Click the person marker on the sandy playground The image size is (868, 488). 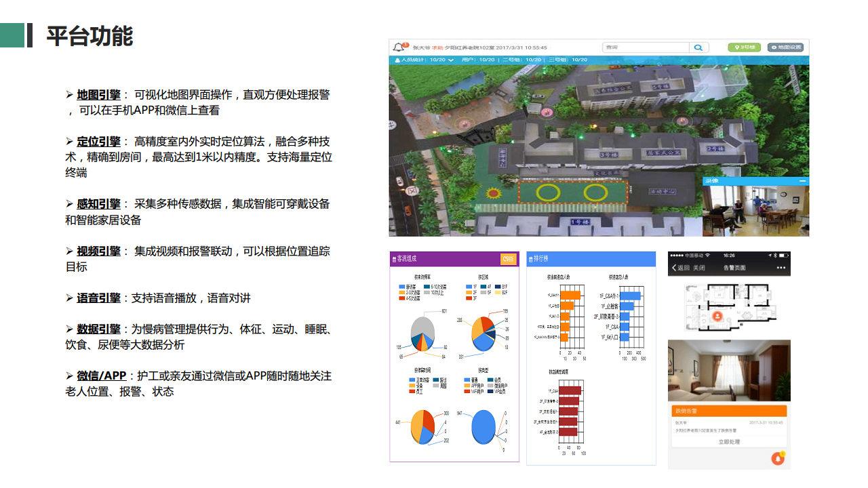[x=465, y=124]
